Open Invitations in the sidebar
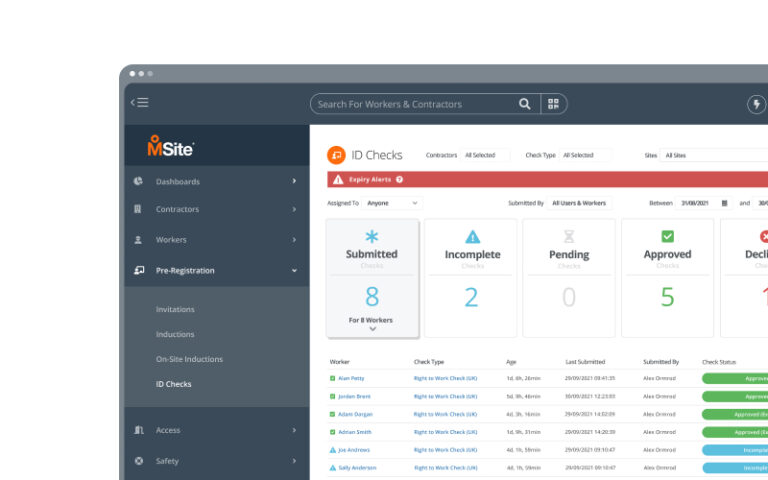The image size is (768, 480). coord(175,309)
